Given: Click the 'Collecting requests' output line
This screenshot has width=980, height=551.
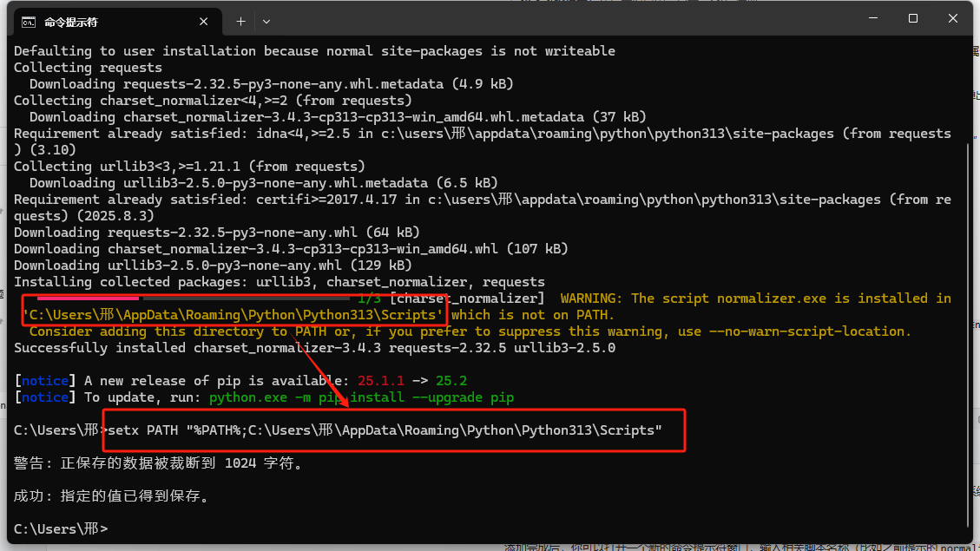Looking at the screenshot, I should [88, 68].
